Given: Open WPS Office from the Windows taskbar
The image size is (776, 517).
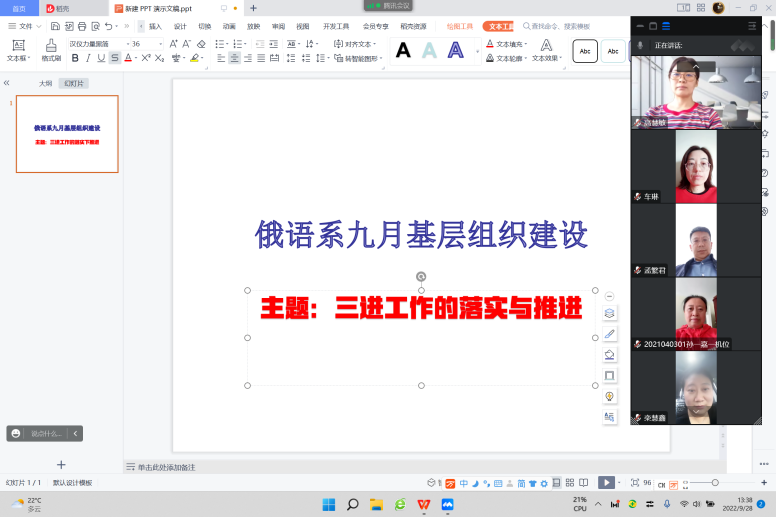Looking at the screenshot, I should (x=424, y=504).
